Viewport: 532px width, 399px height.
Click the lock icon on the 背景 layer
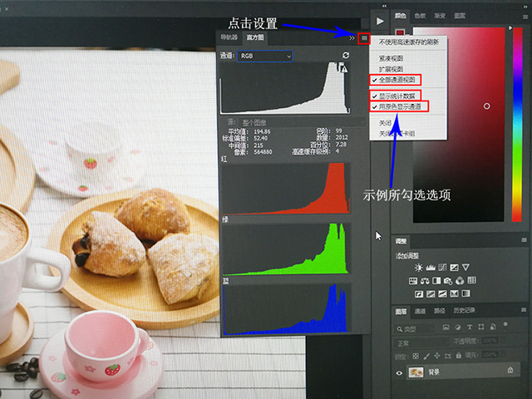509,372
